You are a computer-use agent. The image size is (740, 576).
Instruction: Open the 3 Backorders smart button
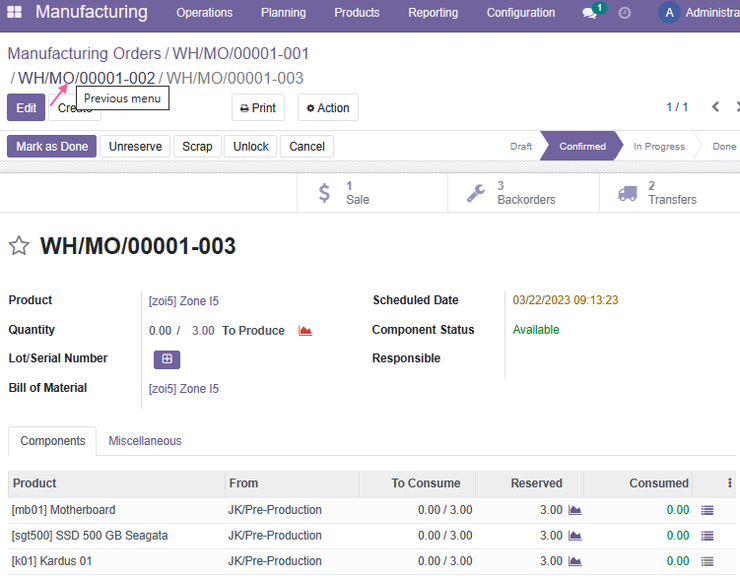click(x=523, y=193)
